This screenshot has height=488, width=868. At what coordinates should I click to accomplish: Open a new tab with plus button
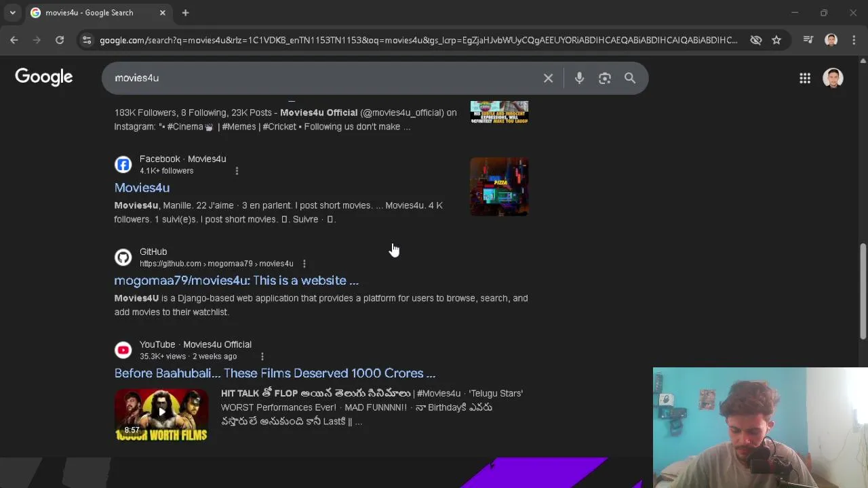[x=185, y=13]
